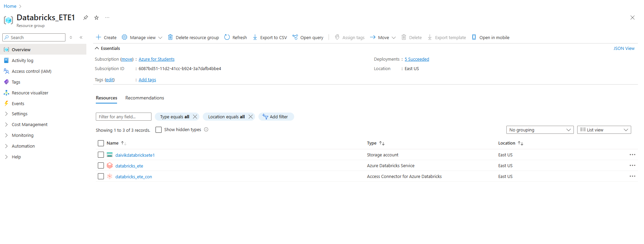Click Add filter
Viewport: 644px width, 244px height.
tap(276, 117)
